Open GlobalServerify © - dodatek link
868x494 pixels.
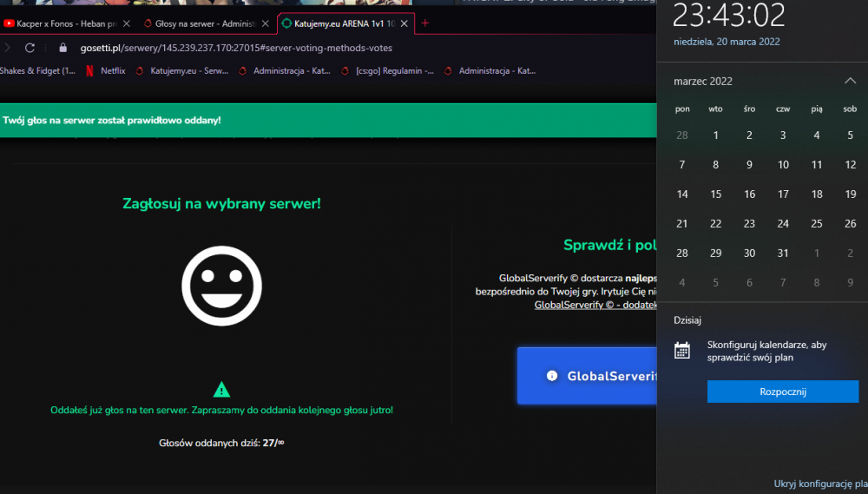595,305
